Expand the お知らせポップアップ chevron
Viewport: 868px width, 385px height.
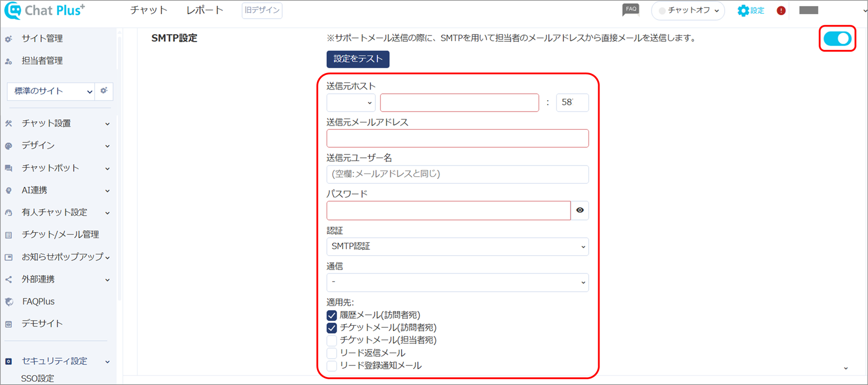point(107,257)
